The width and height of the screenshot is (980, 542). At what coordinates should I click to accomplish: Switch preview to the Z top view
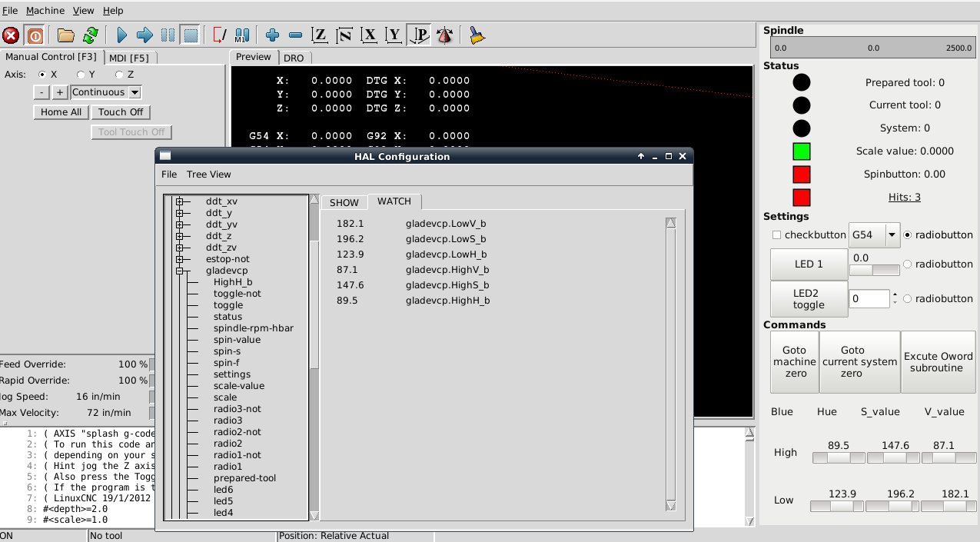[x=320, y=35]
